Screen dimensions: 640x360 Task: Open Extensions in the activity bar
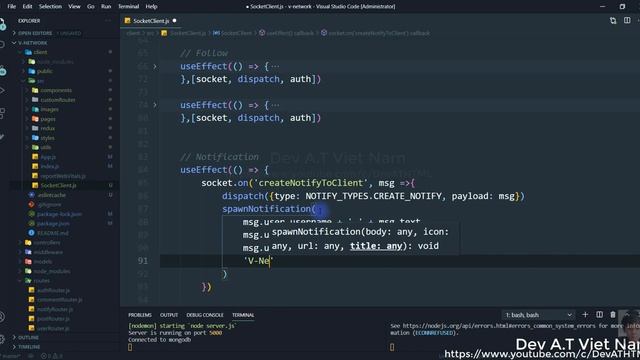coord(2,113)
